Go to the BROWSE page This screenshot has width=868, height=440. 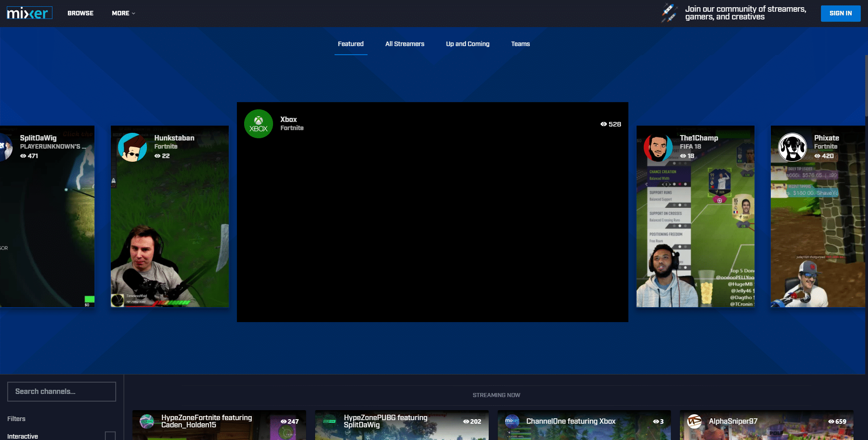[80, 13]
